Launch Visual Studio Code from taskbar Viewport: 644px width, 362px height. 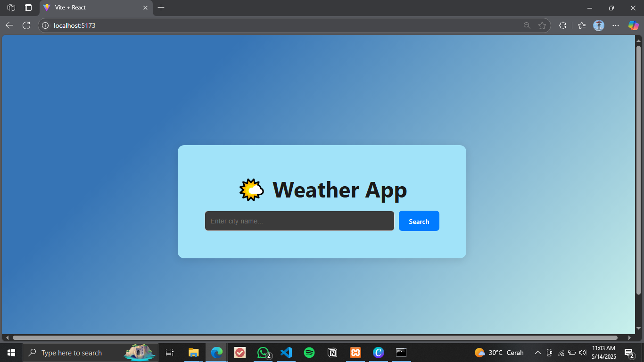click(x=286, y=353)
